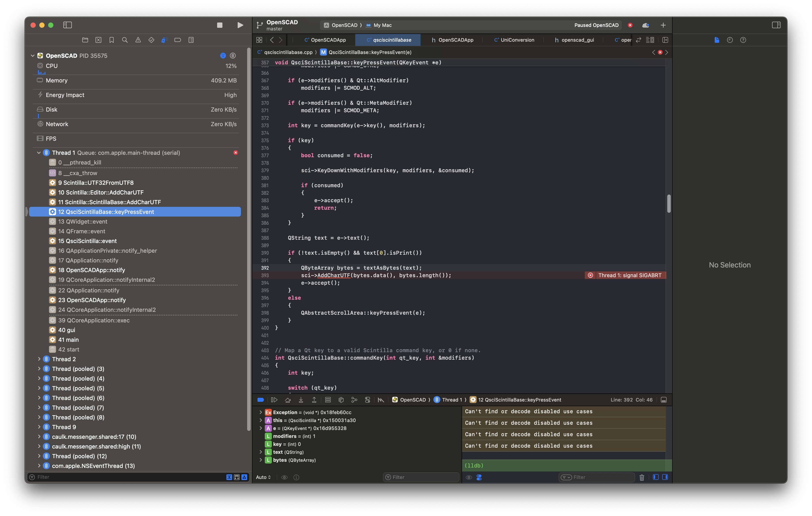The height and width of the screenshot is (516, 812).
Task: Click the cloud status icon in toolbar
Action: (x=645, y=25)
